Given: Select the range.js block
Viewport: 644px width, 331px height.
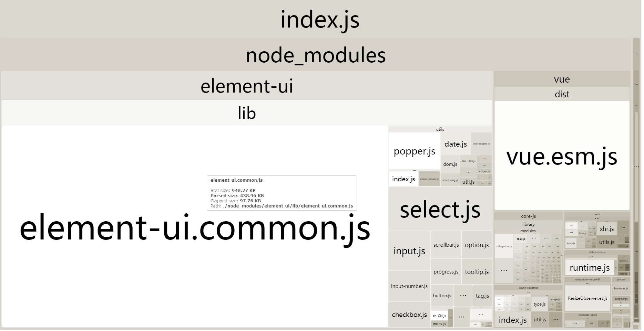Looking at the screenshot, I should coord(555,299).
